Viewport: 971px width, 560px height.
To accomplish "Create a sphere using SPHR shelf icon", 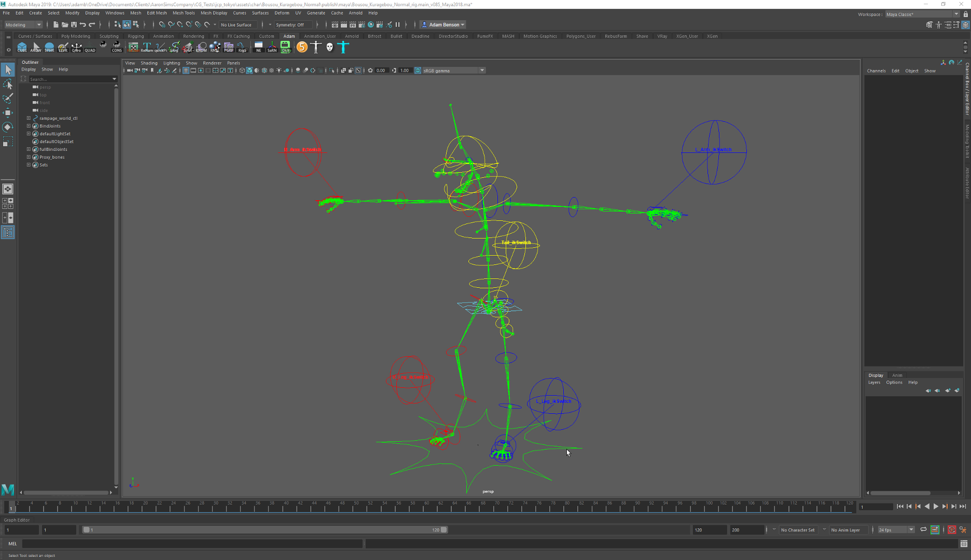I will click(x=49, y=47).
